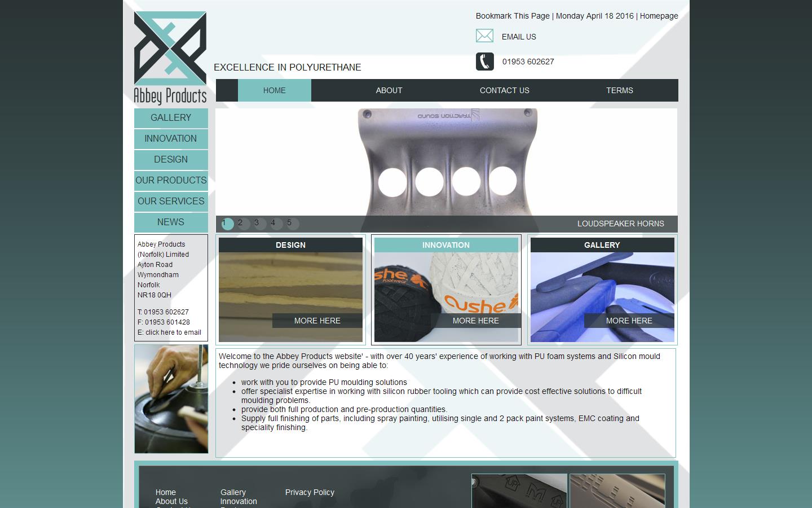Click the Bookmark This Page link
Screen dimensions: 812x508
click(512, 16)
